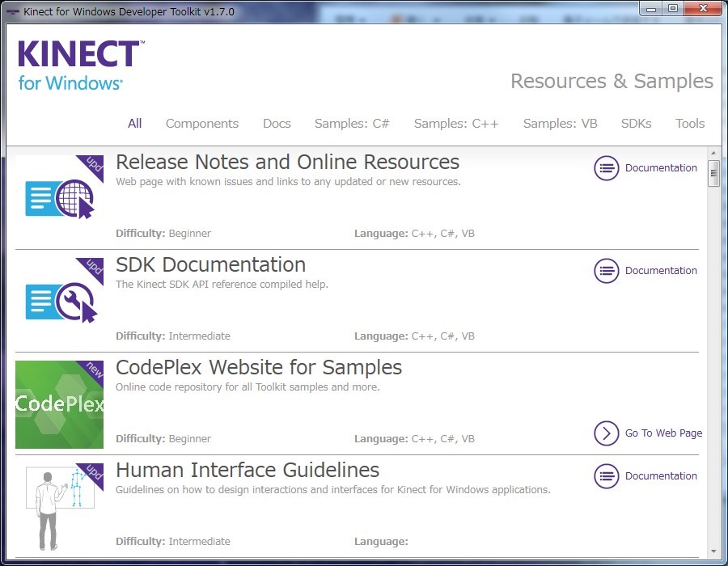
Task: Open the SDKs tab
Action: pyautogui.click(x=636, y=124)
